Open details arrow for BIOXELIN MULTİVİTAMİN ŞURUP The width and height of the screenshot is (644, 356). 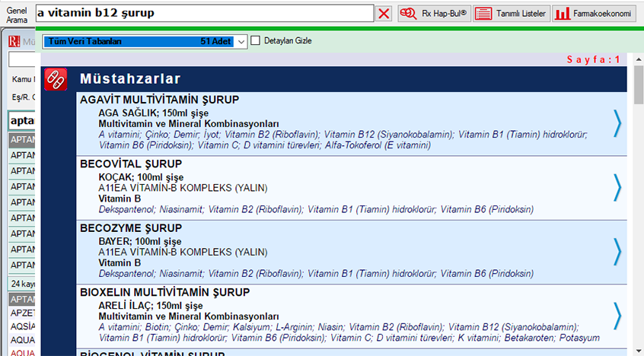(x=617, y=315)
